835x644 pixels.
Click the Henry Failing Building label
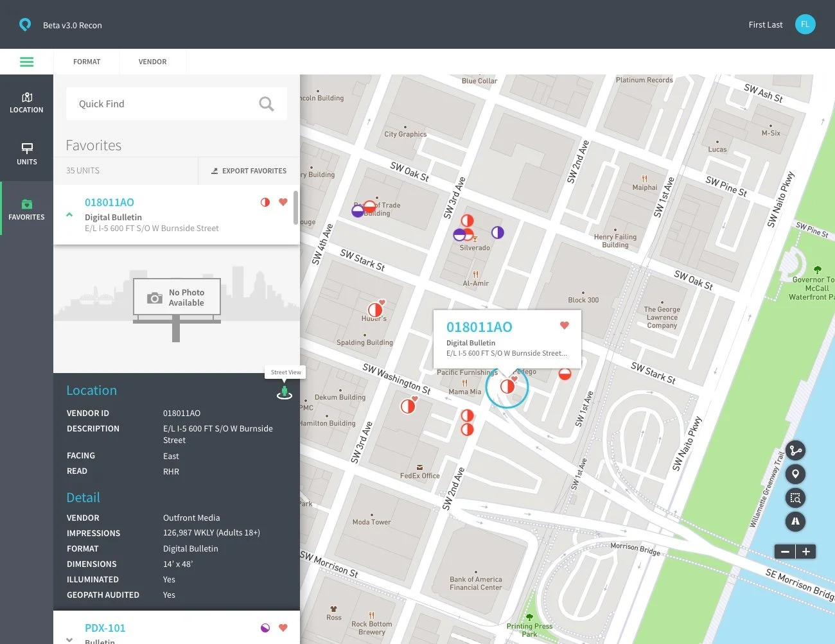pyautogui.click(x=615, y=241)
